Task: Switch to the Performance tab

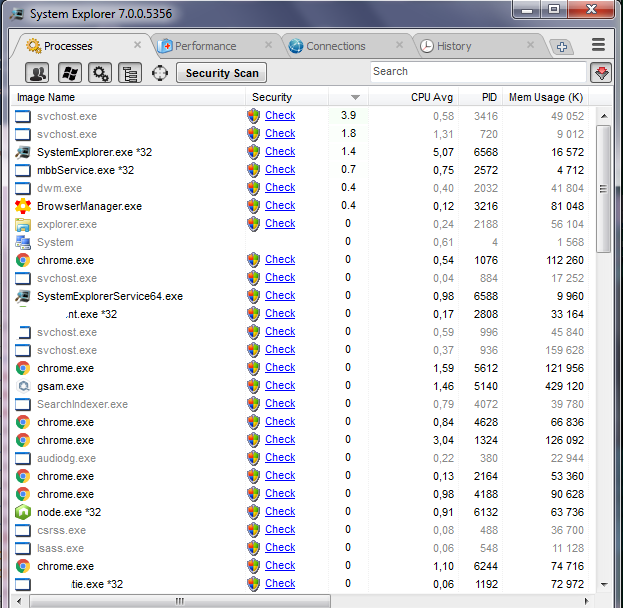Action: (205, 46)
